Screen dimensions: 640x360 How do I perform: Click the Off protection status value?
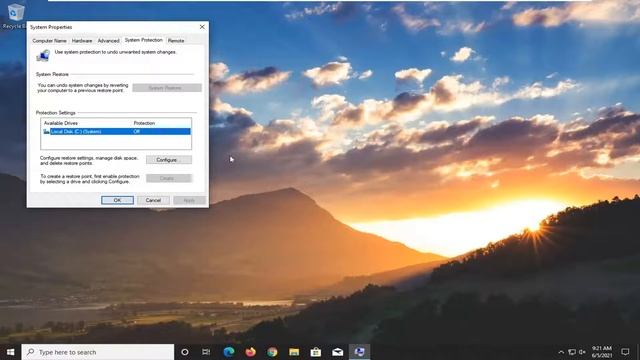click(137, 131)
